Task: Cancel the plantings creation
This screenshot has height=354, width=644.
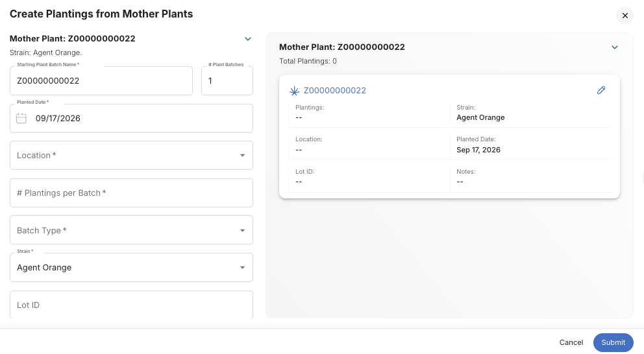Action: (571, 342)
